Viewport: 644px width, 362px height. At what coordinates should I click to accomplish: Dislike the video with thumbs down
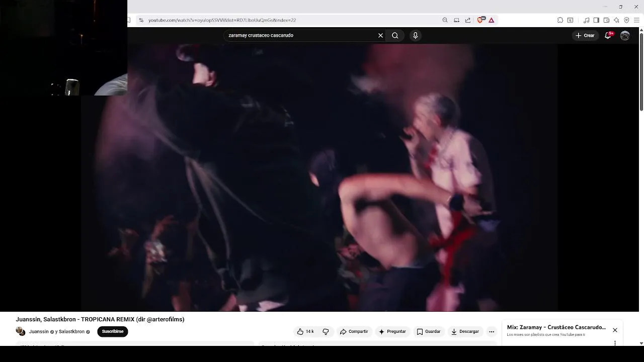pyautogui.click(x=326, y=331)
